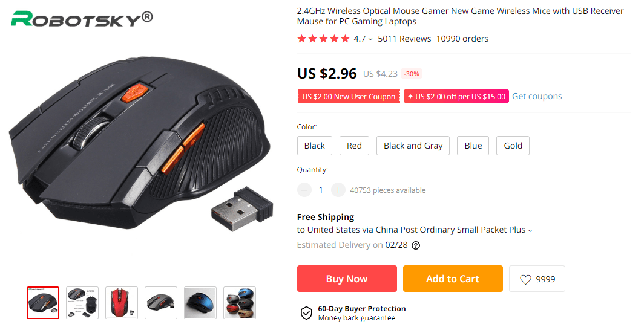
Task: View the red mouse thumbnail image
Action: point(122,303)
